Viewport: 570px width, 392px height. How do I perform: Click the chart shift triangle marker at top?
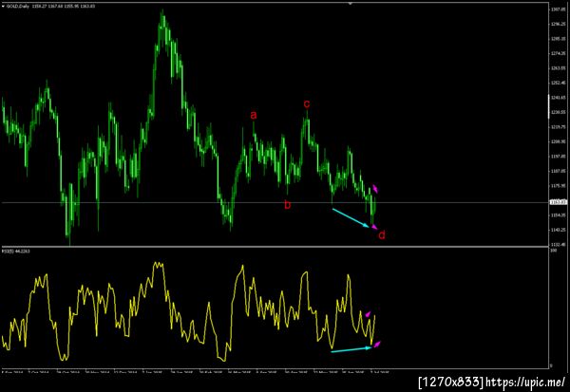pos(350,3)
